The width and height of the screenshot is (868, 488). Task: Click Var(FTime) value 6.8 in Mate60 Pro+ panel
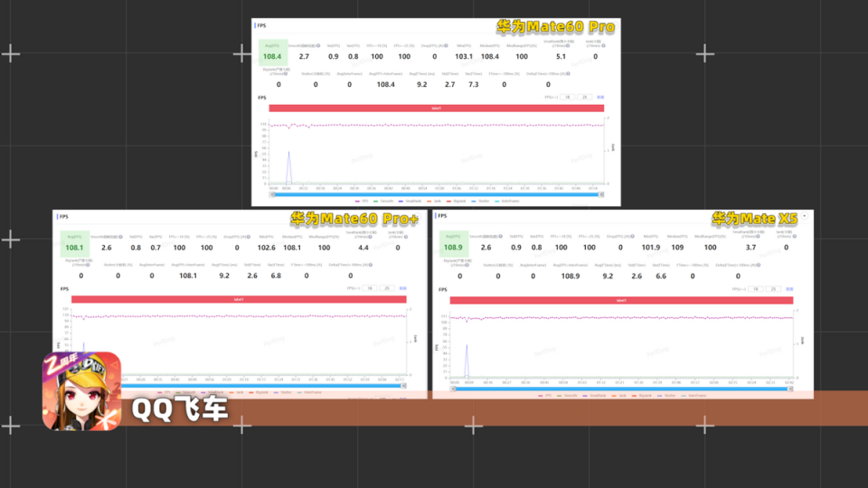276,276
